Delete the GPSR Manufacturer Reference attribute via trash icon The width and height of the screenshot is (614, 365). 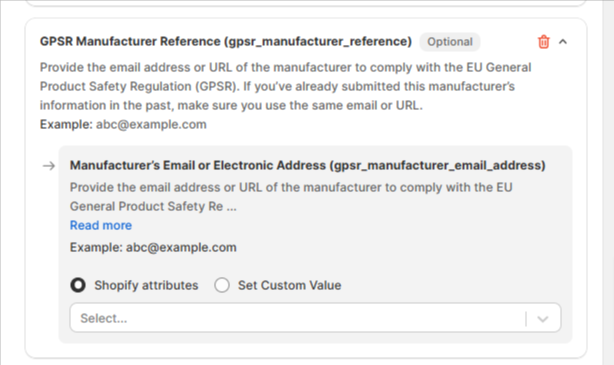pyautogui.click(x=544, y=42)
